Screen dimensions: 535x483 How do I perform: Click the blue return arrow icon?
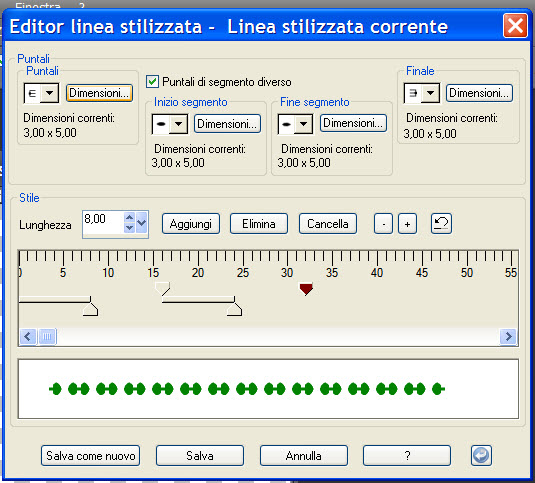coord(481,455)
